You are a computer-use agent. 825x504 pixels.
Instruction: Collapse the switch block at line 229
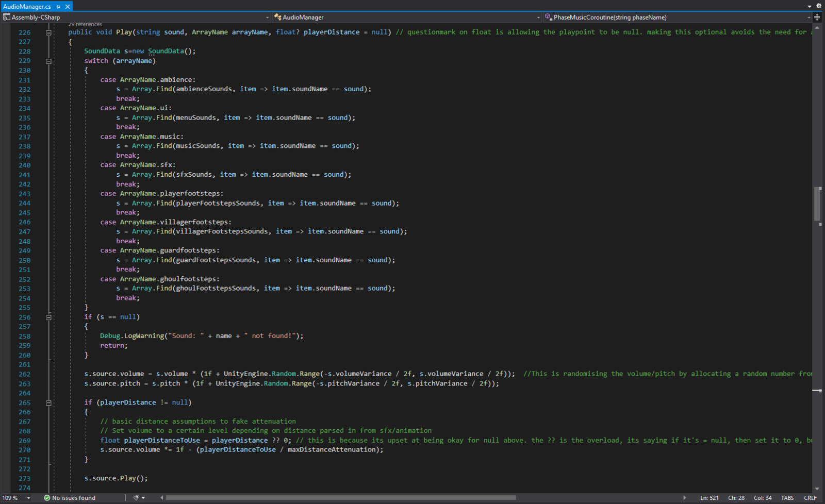coord(48,61)
